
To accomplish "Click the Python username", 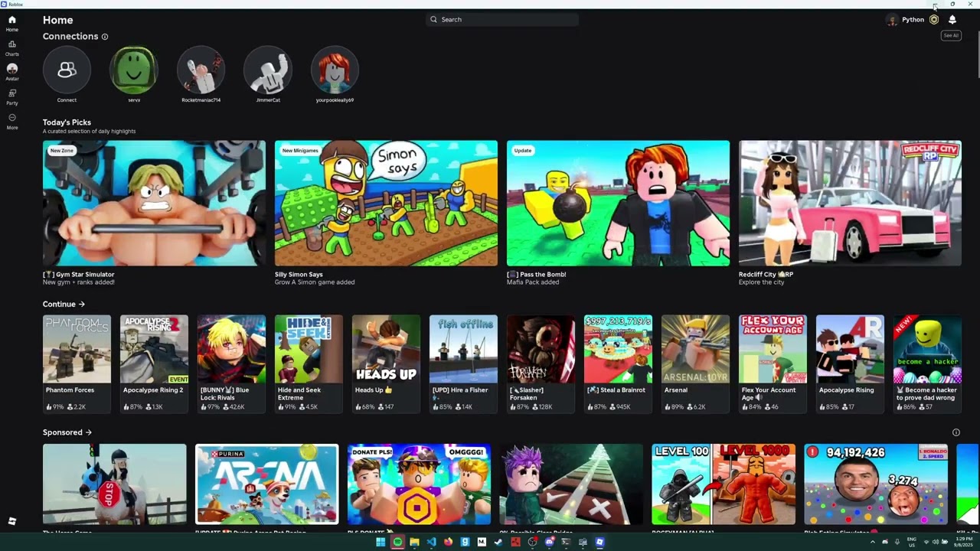I will coord(913,20).
